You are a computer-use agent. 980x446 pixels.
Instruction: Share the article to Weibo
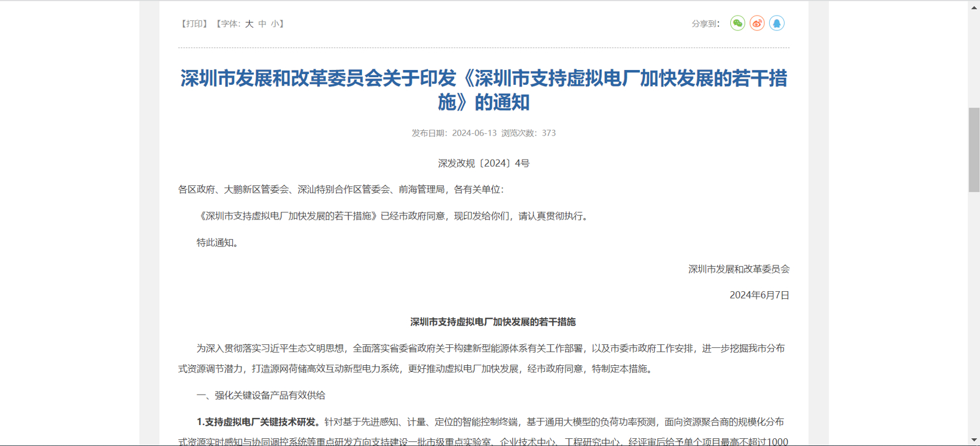(x=757, y=23)
